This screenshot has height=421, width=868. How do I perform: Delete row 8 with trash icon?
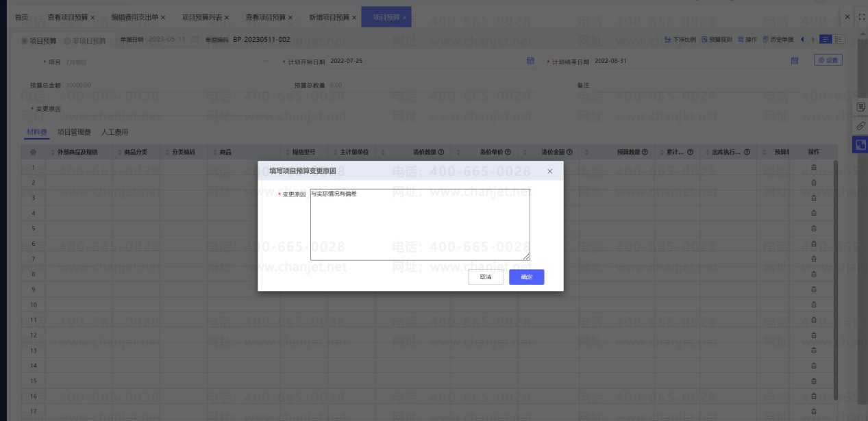click(x=814, y=274)
